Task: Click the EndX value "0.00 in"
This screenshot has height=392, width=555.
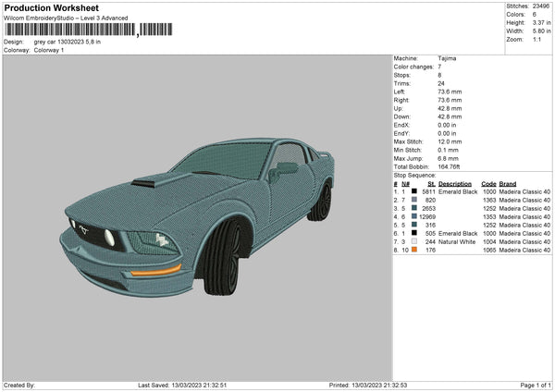Action: click(x=447, y=125)
